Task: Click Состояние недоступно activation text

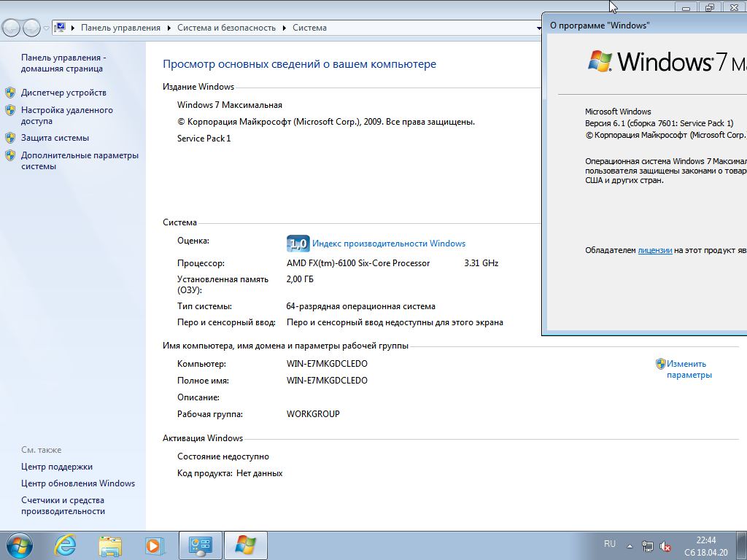Action: pos(223,456)
